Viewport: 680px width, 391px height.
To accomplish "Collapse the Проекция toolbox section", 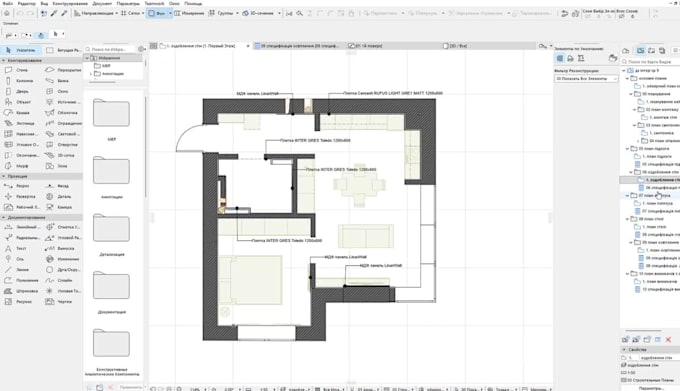I will point(3,176).
